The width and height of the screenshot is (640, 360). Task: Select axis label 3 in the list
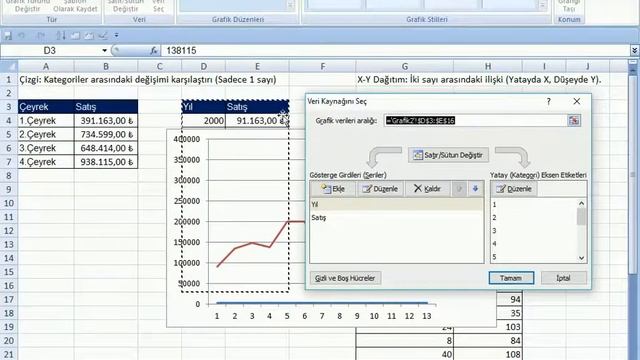click(534, 231)
